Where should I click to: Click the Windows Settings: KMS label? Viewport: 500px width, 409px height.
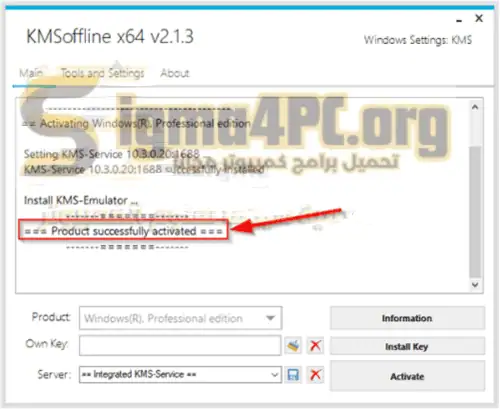418,40
